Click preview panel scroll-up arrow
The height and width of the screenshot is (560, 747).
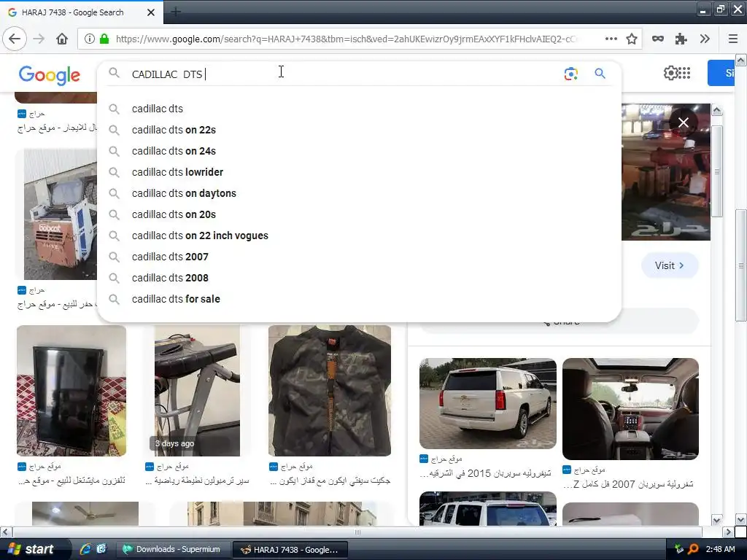pos(717,111)
